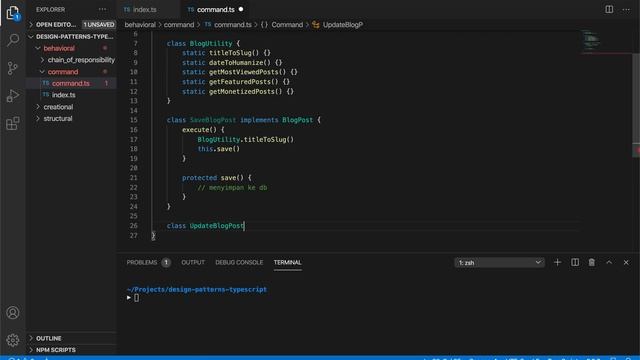Click the terminal prompt input line
The height and width of the screenshot is (360, 640).
(136, 298)
